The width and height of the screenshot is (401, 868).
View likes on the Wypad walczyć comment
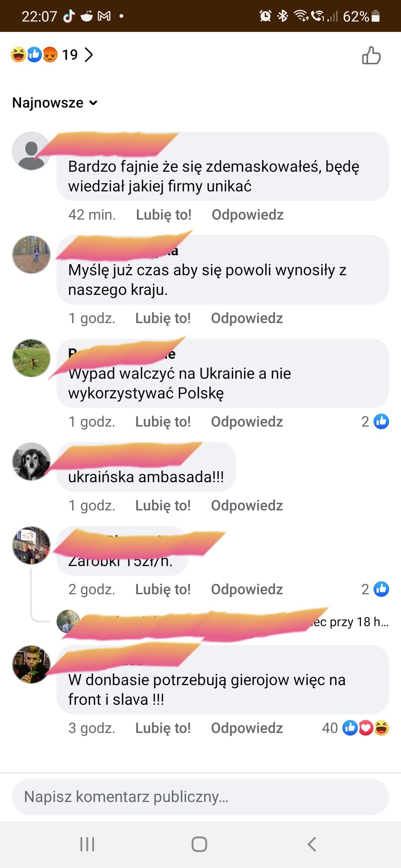click(x=375, y=421)
